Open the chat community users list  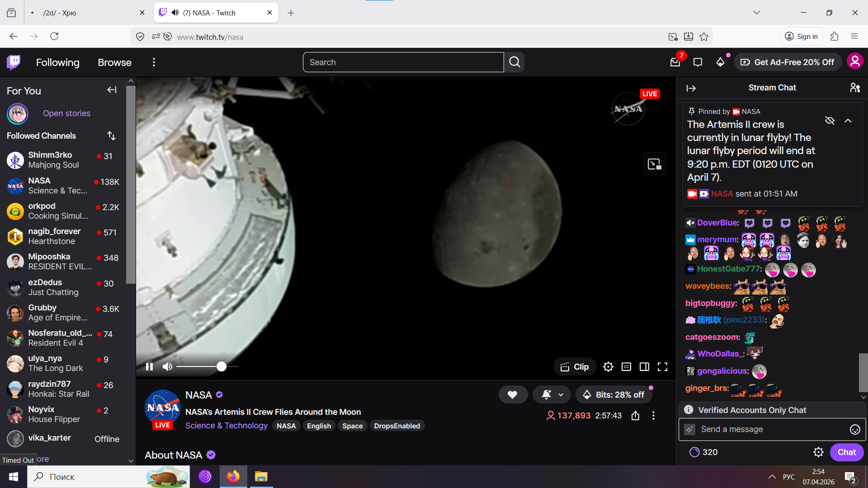point(855,88)
